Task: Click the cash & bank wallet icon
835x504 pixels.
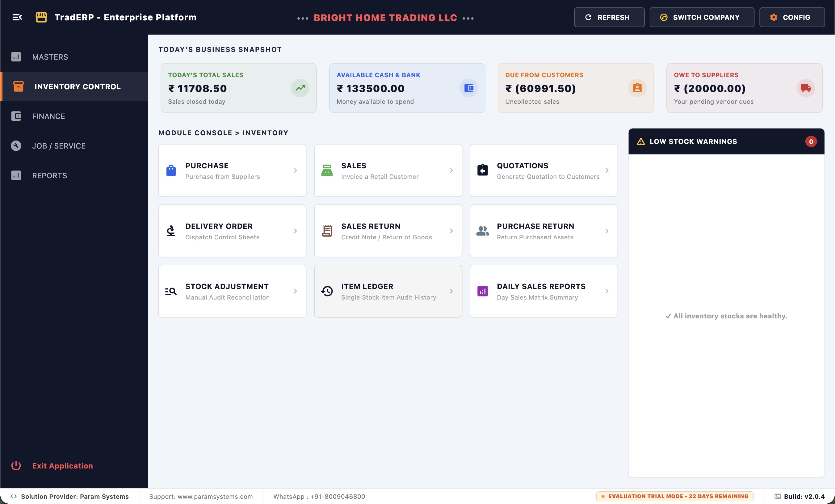Action: point(469,88)
